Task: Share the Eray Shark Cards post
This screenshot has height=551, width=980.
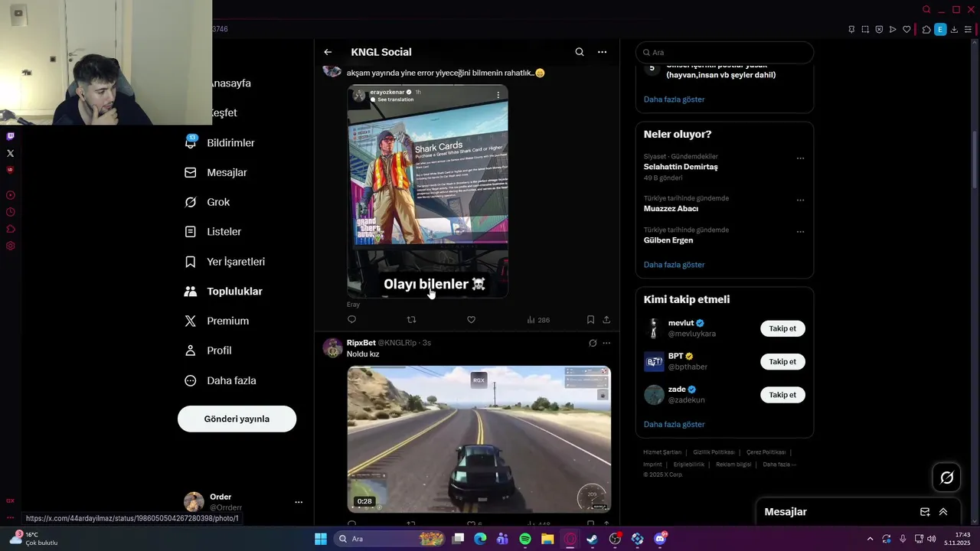Action: (606, 319)
